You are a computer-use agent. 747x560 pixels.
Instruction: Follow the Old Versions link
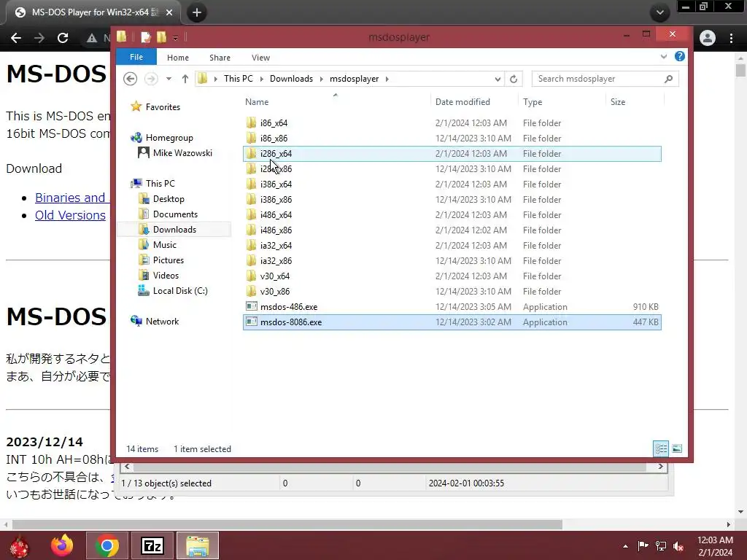point(70,215)
